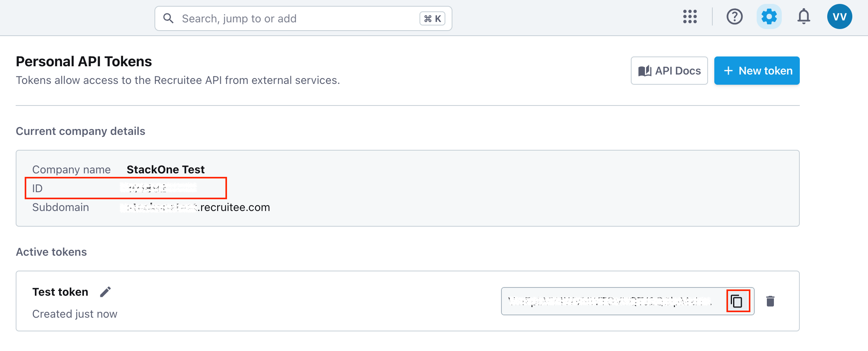Select the token value field

[x=612, y=301]
